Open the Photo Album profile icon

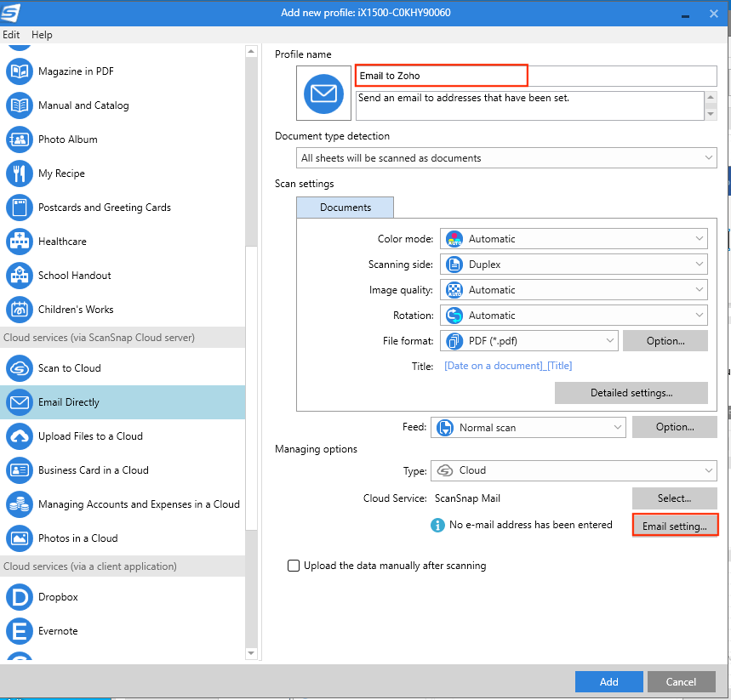tap(19, 139)
